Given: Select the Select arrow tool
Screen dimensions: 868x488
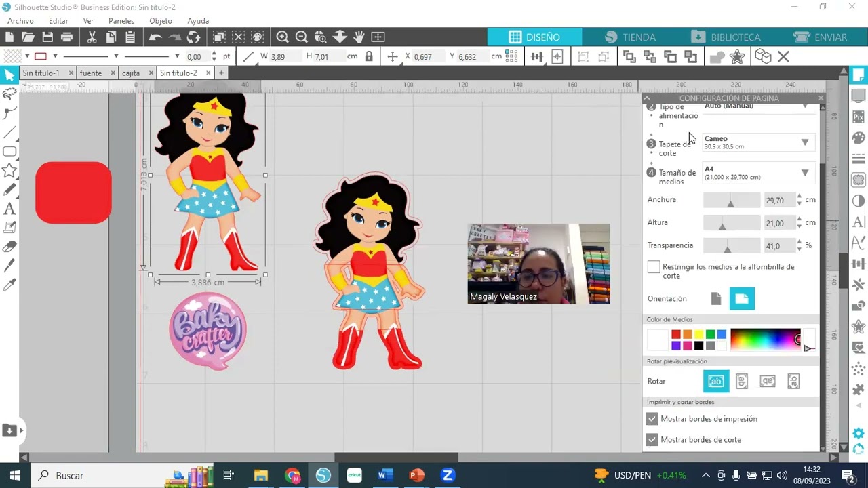Looking at the screenshot, I should pyautogui.click(x=9, y=75).
